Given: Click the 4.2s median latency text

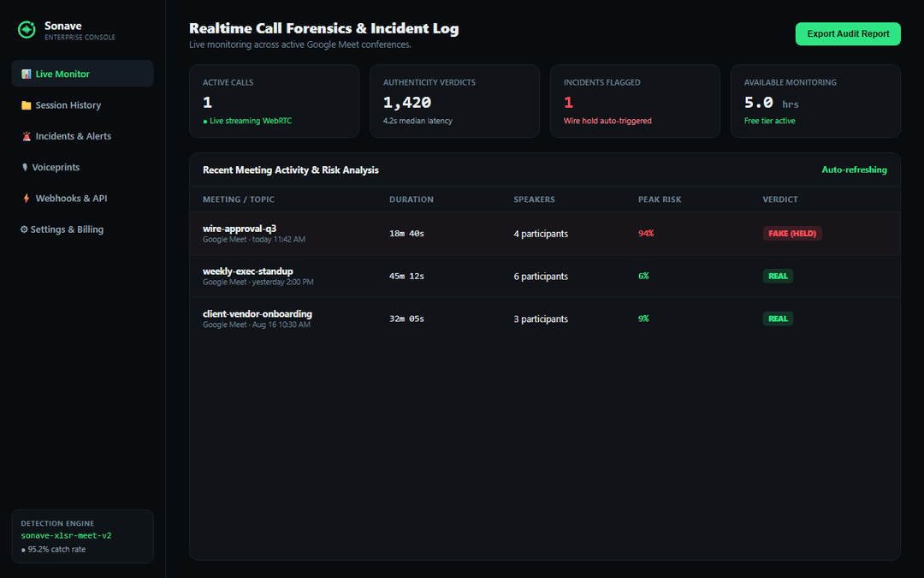Looking at the screenshot, I should click(418, 121).
